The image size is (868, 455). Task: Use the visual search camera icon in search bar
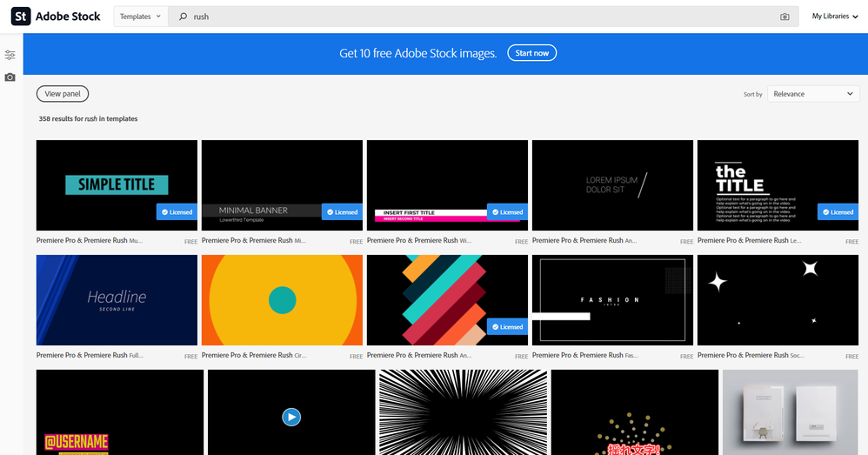tap(785, 17)
